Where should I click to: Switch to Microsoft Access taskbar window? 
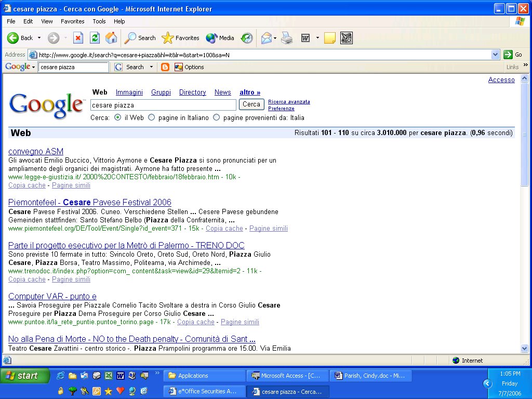coord(288,376)
